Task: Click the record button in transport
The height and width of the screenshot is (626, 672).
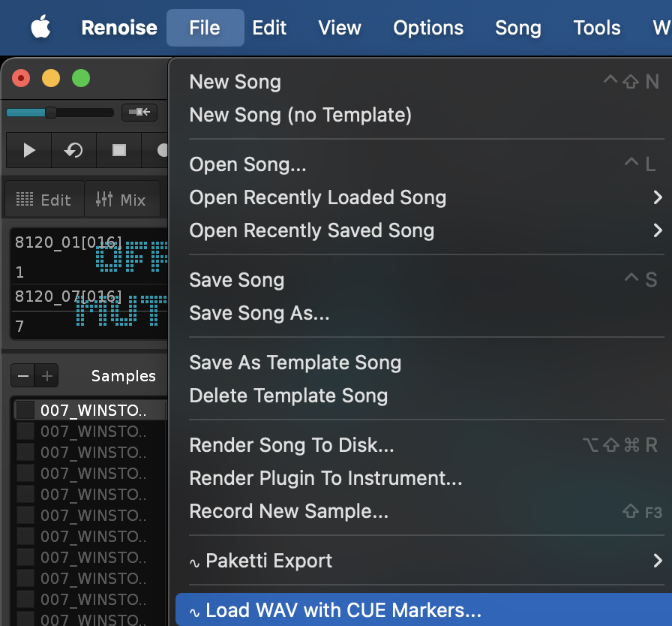Action: (x=161, y=150)
